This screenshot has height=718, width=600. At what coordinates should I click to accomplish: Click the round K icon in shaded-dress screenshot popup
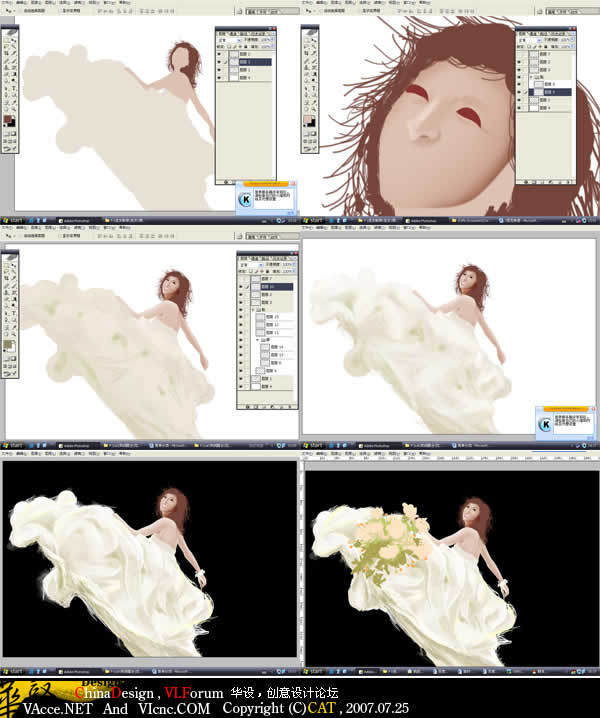[545, 424]
